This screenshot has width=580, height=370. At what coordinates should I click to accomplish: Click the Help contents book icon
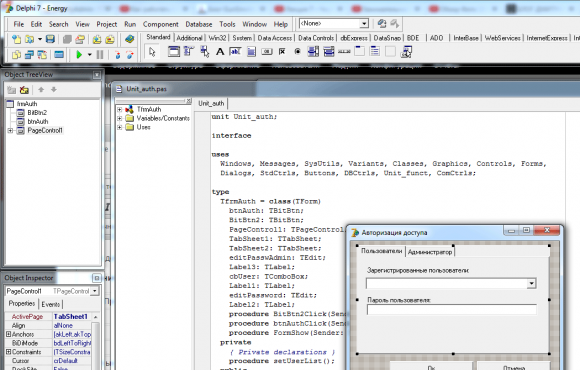[x=129, y=39]
